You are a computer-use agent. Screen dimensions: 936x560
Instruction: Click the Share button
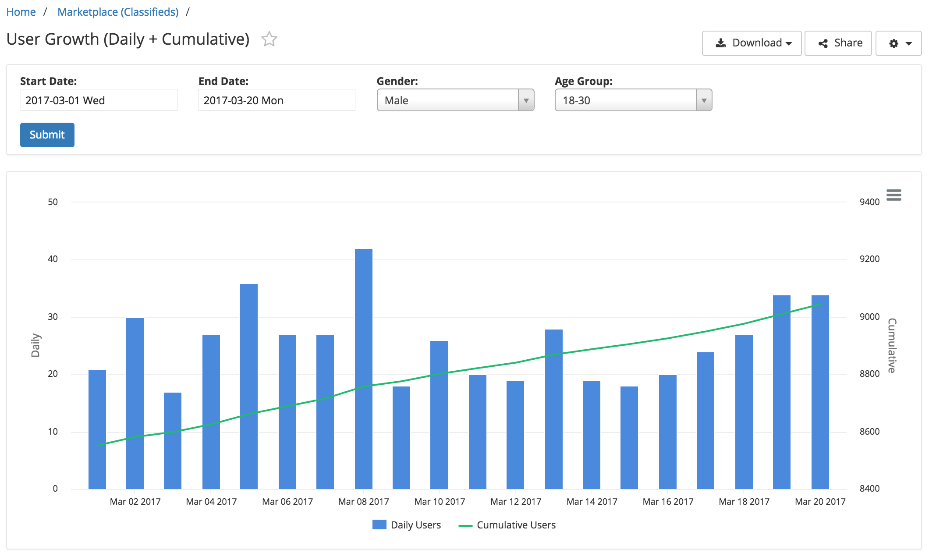pyautogui.click(x=838, y=43)
